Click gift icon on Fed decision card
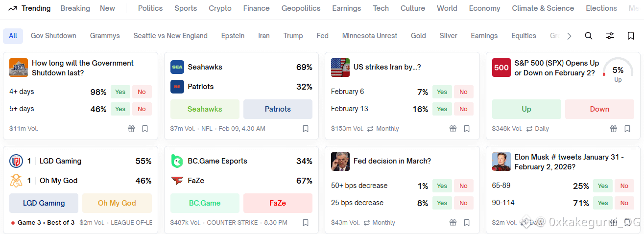Screen dimensions: 644x234 point(453,223)
